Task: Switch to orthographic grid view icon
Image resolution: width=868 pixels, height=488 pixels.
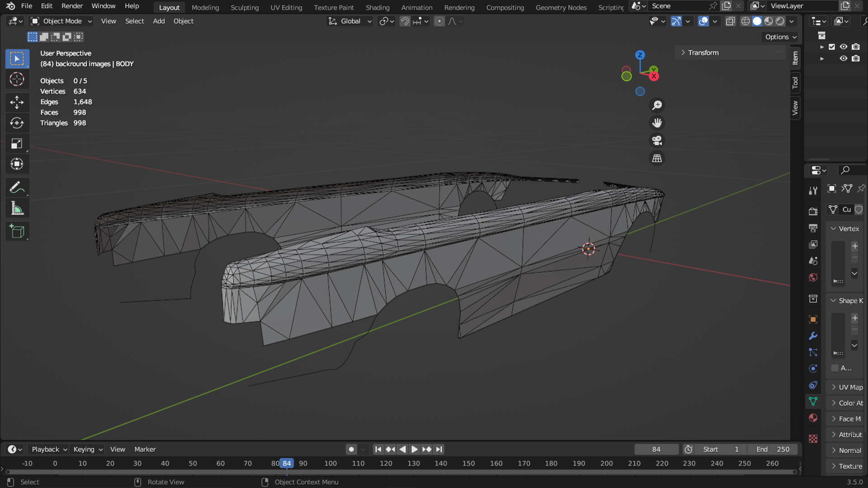Action: (x=657, y=158)
